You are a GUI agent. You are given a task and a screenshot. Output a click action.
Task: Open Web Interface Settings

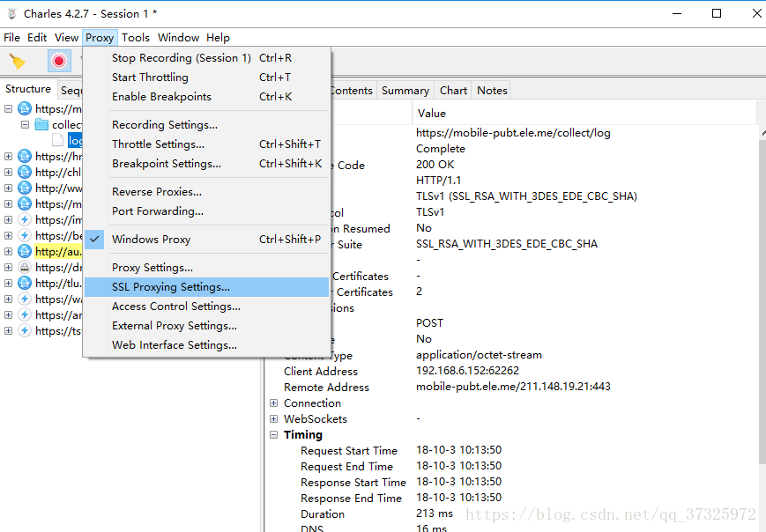tap(206, 345)
